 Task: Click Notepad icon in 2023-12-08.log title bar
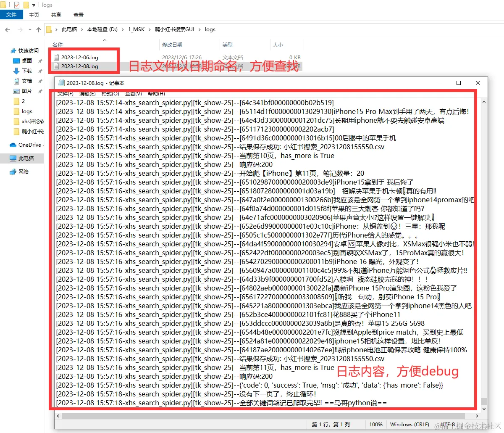coord(62,83)
